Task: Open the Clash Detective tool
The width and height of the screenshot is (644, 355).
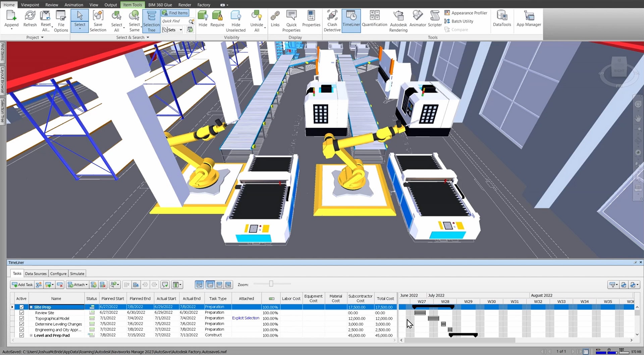Action: pyautogui.click(x=332, y=21)
